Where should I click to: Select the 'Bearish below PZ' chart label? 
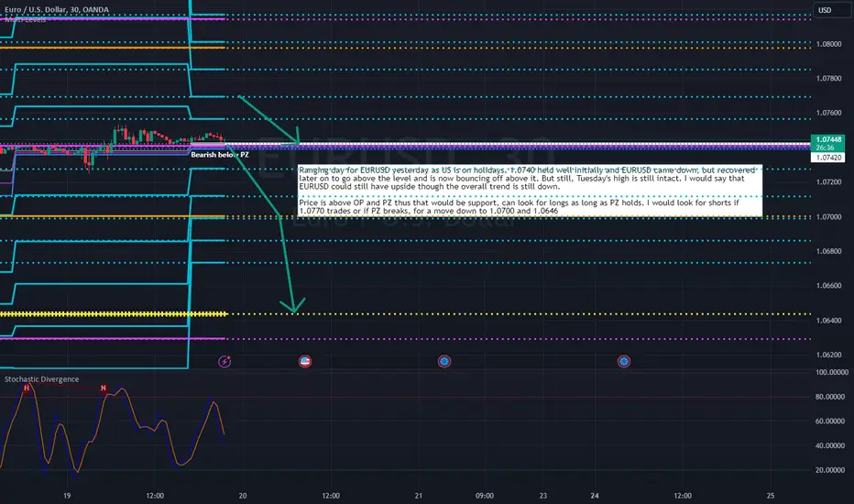tap(220, 155)
